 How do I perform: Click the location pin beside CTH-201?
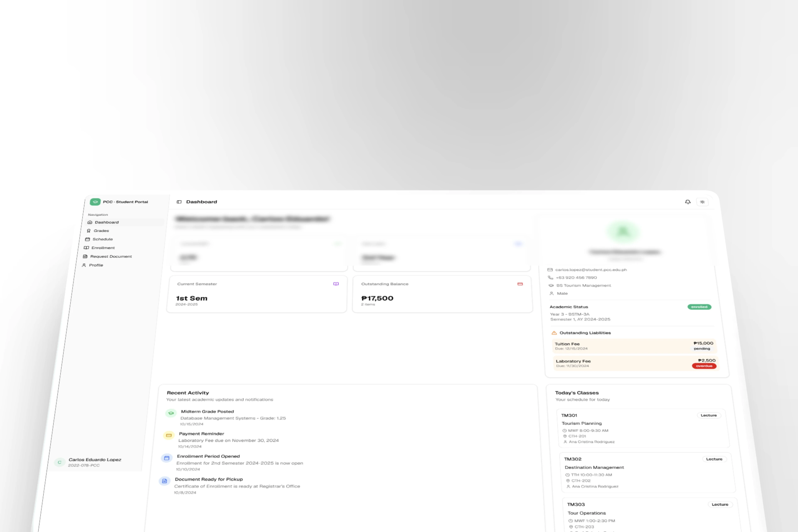(565, 436)
